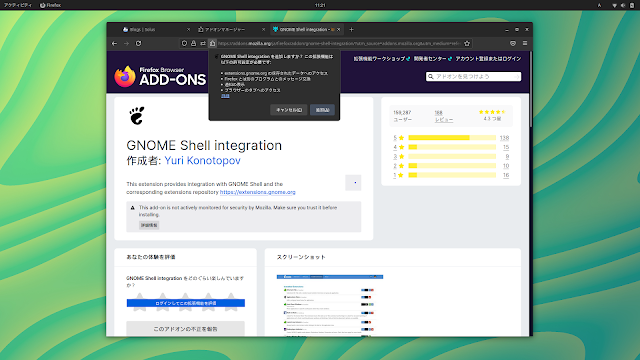640x360 pixels.
Task: Open the 188 レビュー link
Action: (x=443, y=116)
